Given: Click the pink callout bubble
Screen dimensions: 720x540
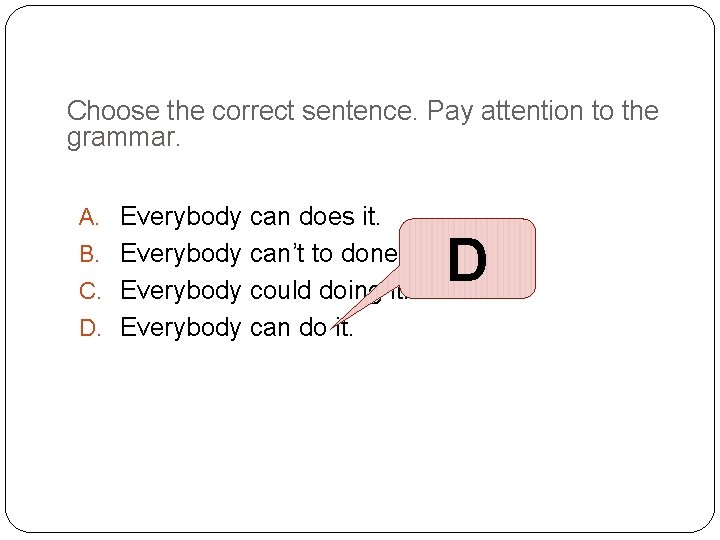Looking at the screenshot, I should click(x=467, y=259).
